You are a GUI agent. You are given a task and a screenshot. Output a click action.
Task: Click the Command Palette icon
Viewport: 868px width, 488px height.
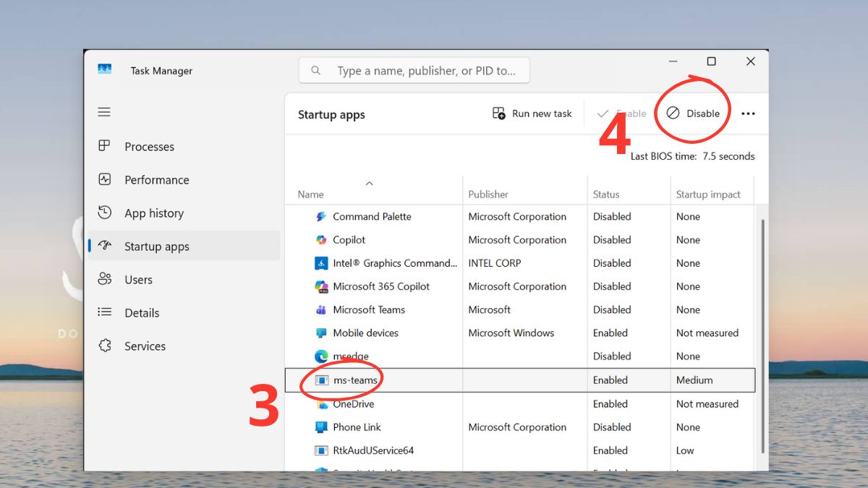pyautogui.click(x=321, y=217)
